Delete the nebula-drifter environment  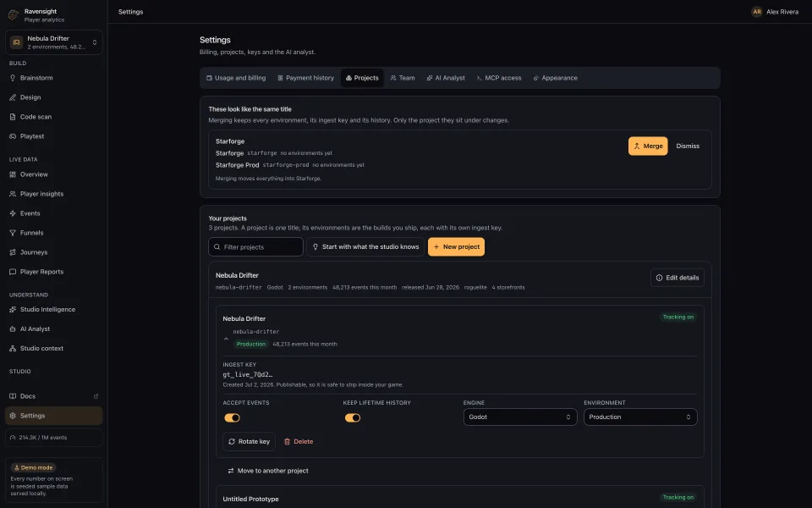tap(299, 442)
